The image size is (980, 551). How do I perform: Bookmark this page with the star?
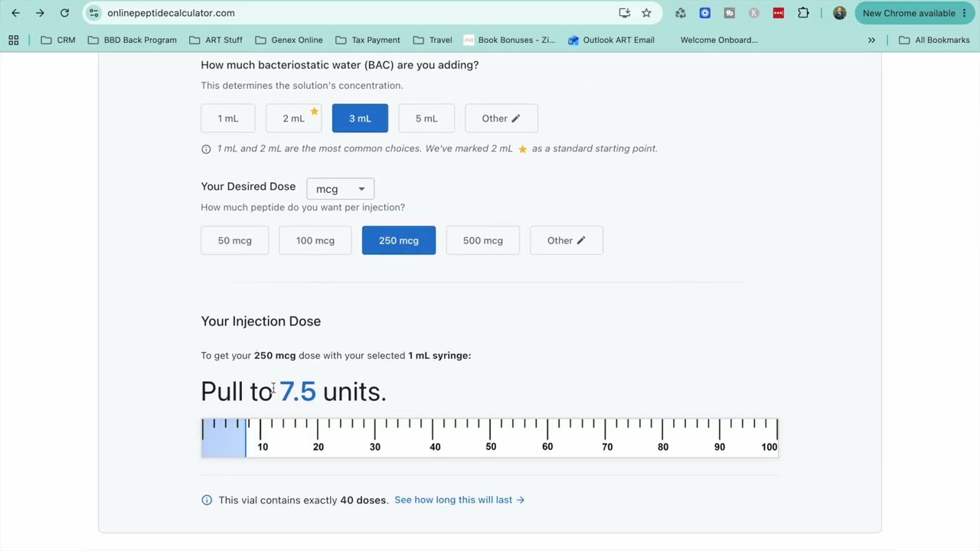[646, 13]
